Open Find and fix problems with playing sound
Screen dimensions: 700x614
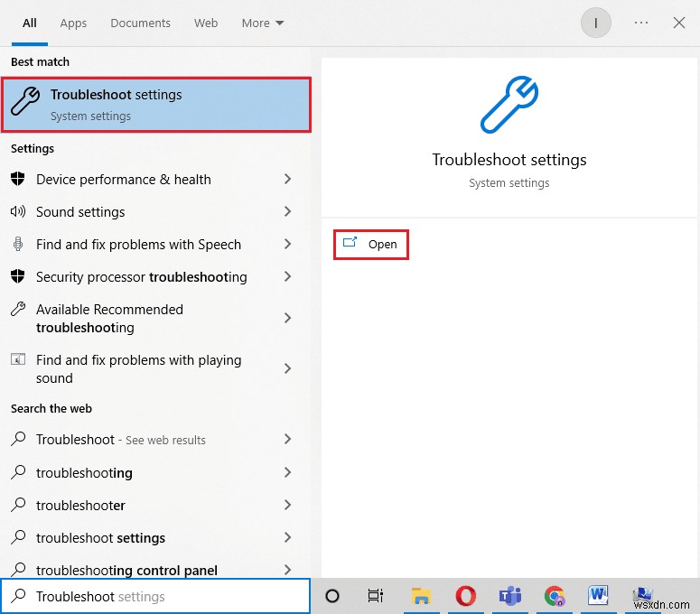click(155, 369)
